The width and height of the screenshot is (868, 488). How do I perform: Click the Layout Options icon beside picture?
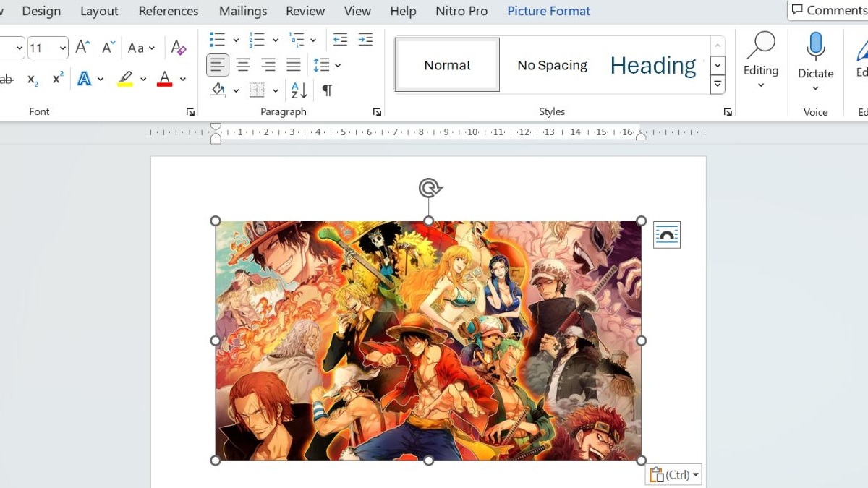pos(666,235)
